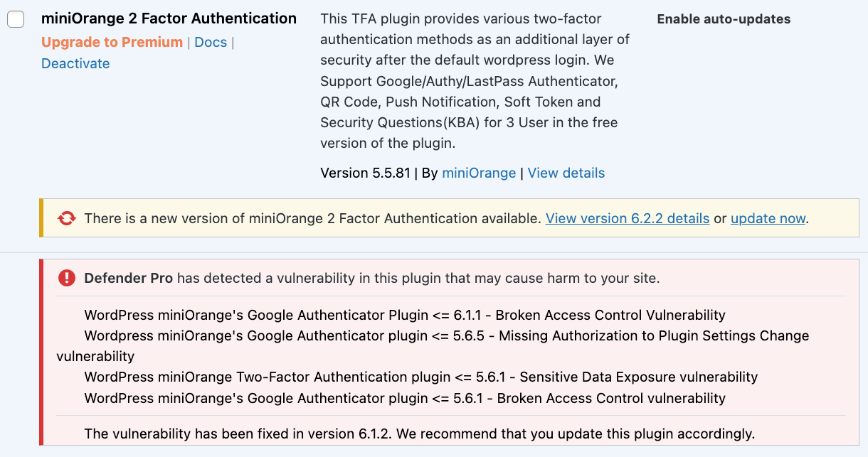Viewport: 868px width, 457px height.
Task: Open the plugin Docs
Action: [x=211, y=42]
